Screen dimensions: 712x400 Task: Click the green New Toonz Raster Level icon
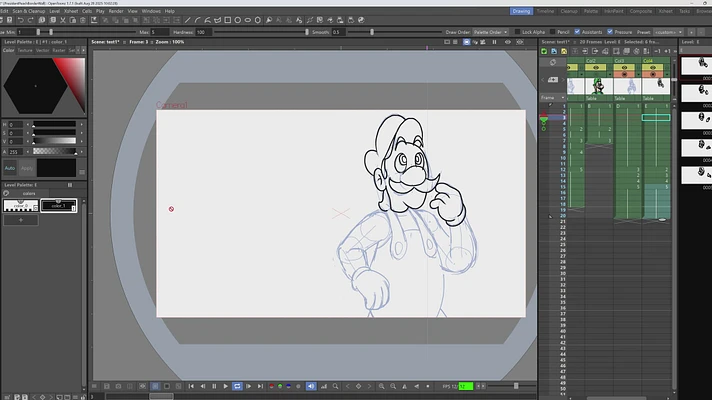click(544, 51)
